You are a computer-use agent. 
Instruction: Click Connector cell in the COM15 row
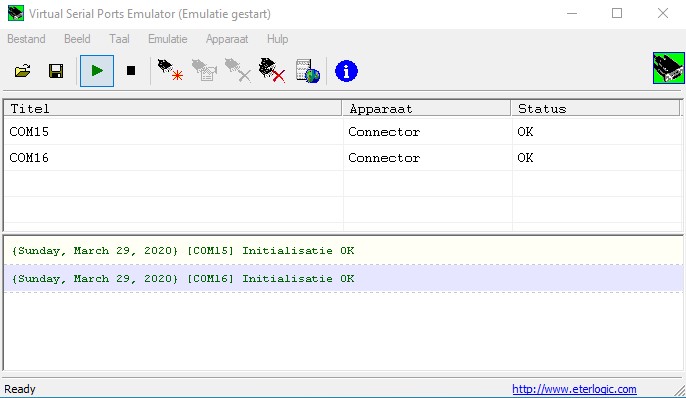[384, 132]
